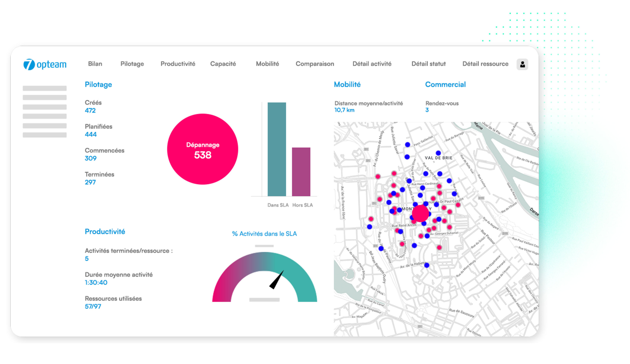Click the ressources utilisées value 57/97

(x=93, y=306)
